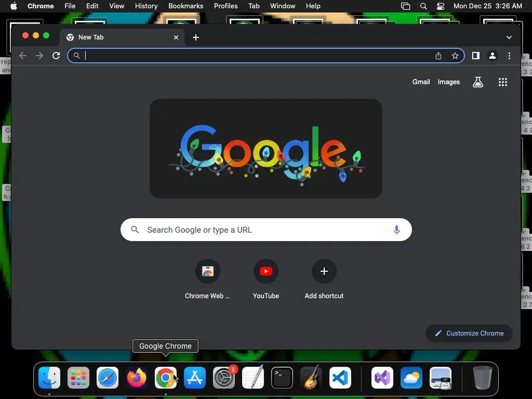Open the Window menu

[283, 6]
